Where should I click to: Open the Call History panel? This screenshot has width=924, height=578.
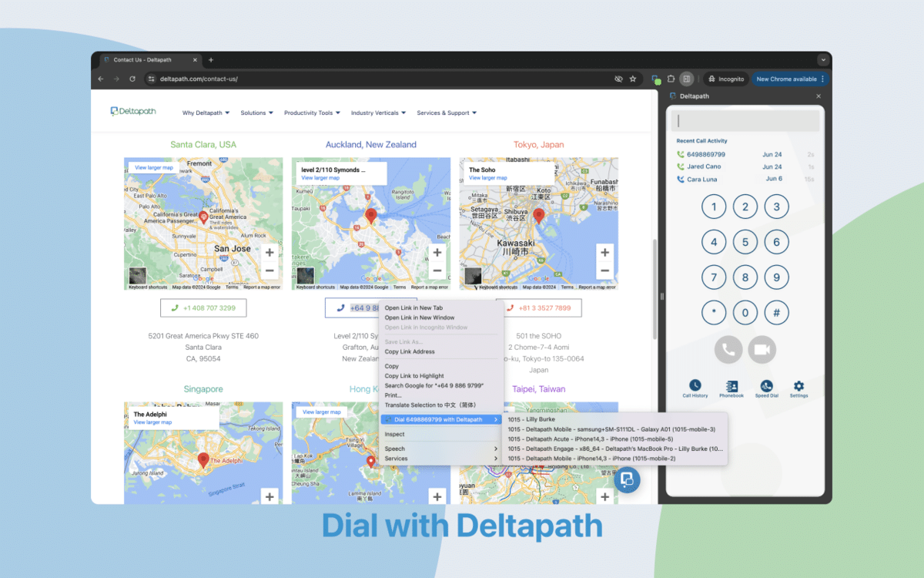[x=695, y=388]
